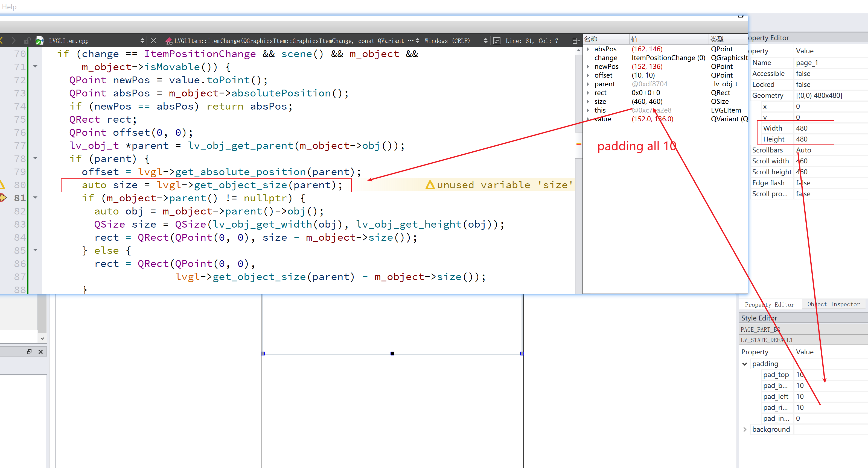Image resolution: width=868 pixels, height=468 pixels.
Task: Expand the absPos variable in the debugger
Action: pyautogui.click(x=588, y=49)
